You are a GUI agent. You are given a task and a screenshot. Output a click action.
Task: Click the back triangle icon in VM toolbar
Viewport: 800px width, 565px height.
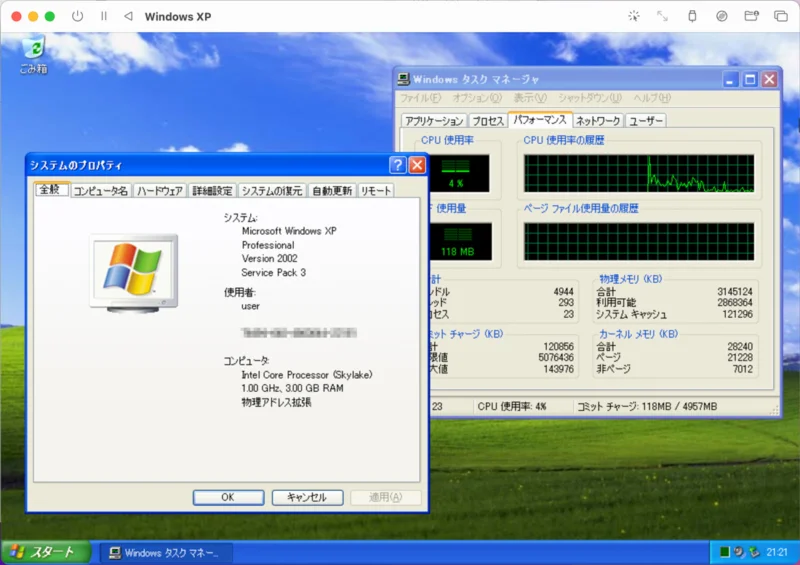tap(129, 16)
